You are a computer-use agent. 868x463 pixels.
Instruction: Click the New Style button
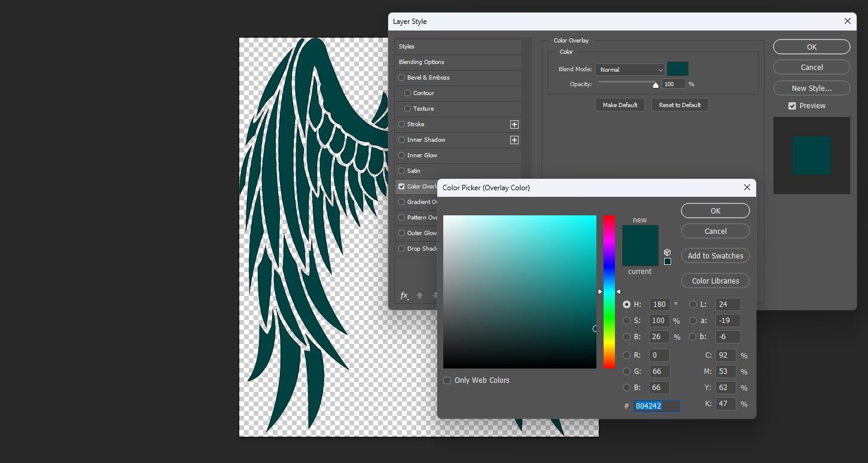pos(811,87)
